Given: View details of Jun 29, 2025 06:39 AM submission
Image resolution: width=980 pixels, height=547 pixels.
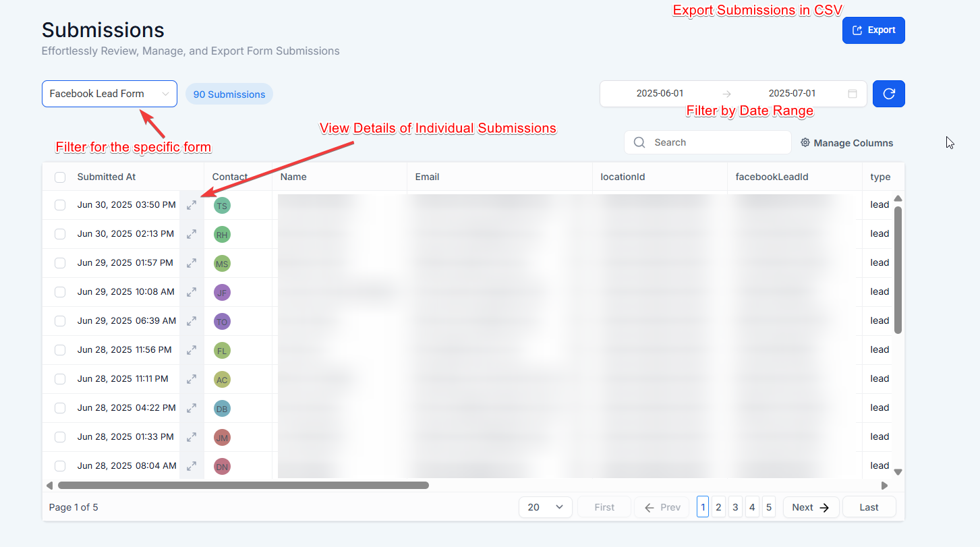Looking at the screenshot, I should point(192,321).
